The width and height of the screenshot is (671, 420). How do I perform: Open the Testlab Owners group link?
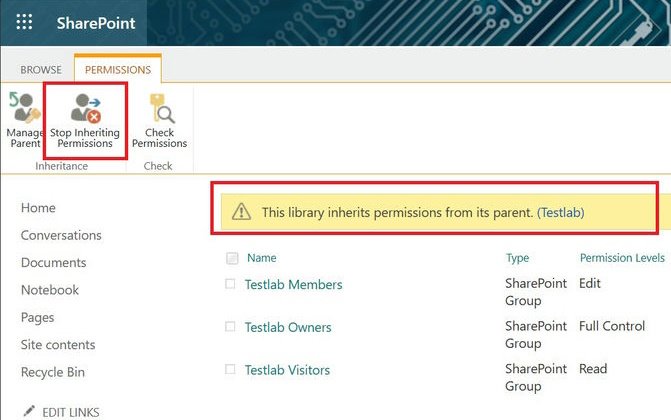[288, 327]
